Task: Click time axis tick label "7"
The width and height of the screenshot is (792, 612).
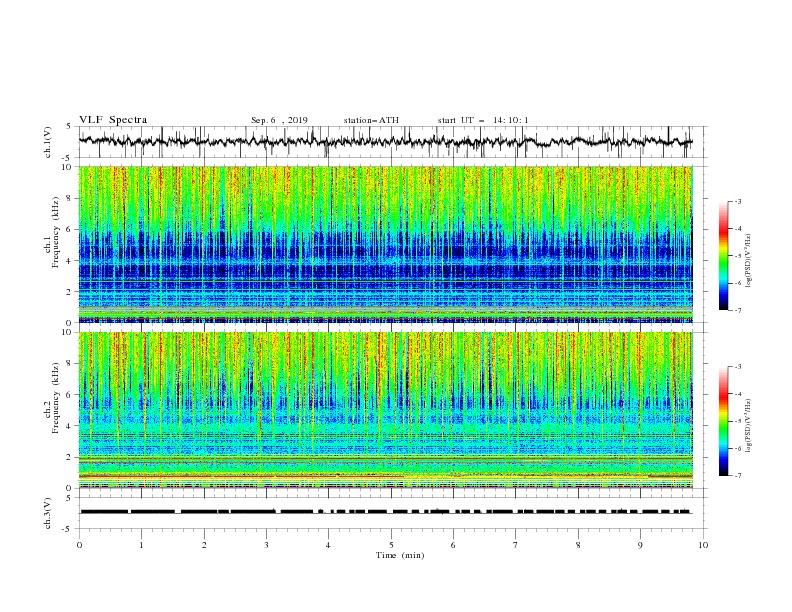Action: tap(515, 545)
